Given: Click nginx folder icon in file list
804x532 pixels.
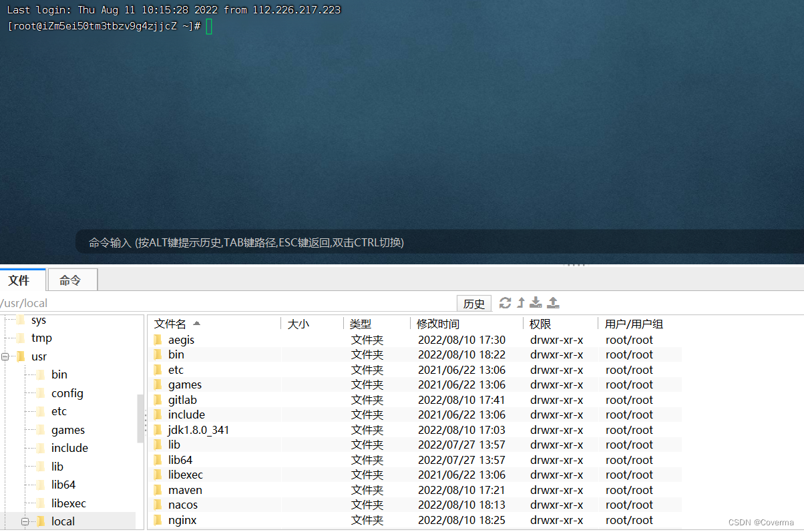Looking at the screenshot, I should (158, 520).
